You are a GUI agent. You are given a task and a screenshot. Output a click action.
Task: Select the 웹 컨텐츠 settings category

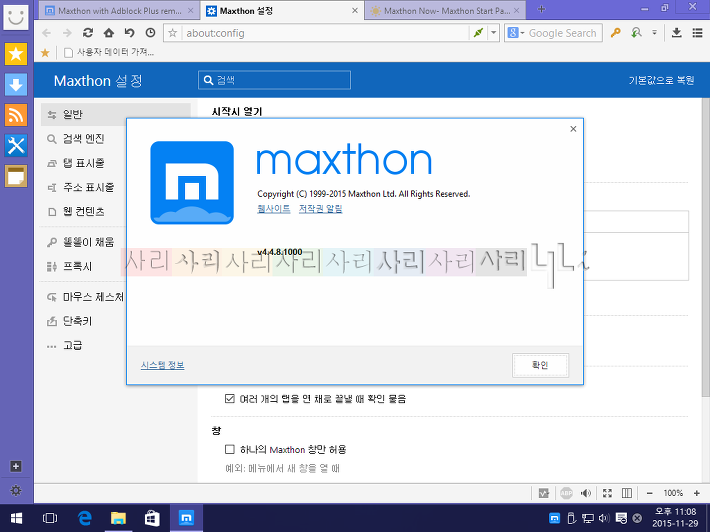pyautogui.click(x=84, y=211)
